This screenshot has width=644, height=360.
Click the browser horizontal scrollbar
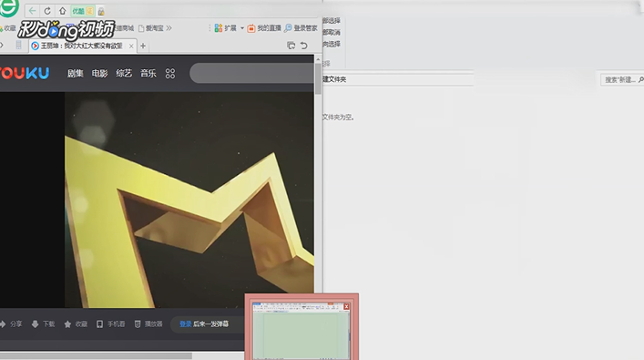(x=96, y=355)
